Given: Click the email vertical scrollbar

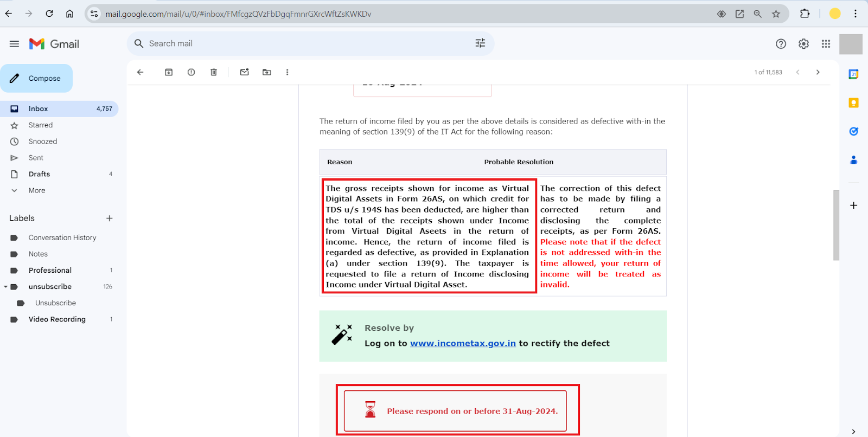Looking at the screenshot, I should coord(836,225).
